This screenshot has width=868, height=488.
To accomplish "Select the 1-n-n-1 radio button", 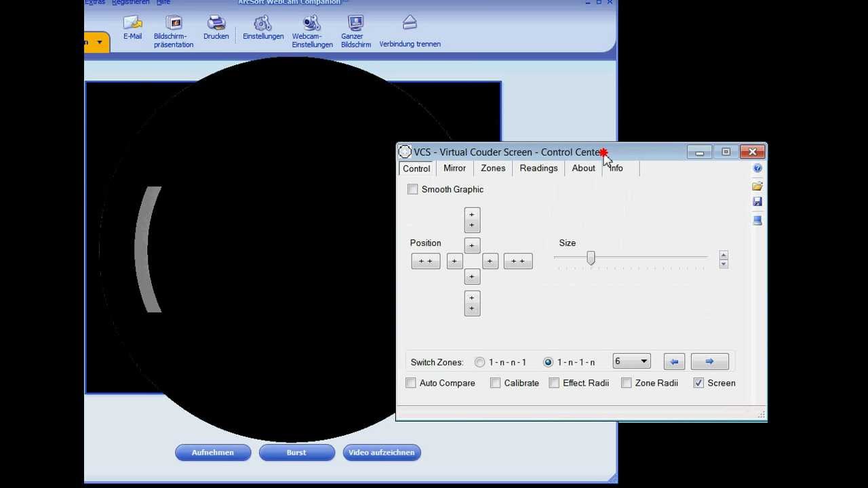I will point(480,362).
